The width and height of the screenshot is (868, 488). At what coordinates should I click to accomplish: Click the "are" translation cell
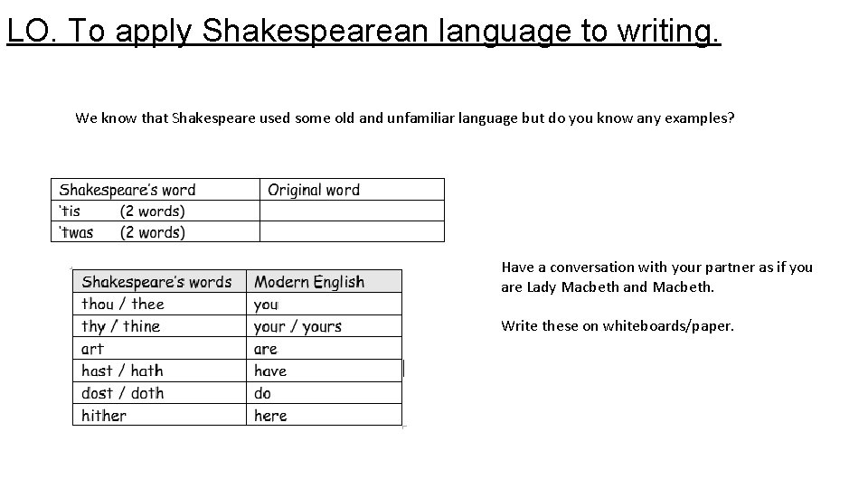pyautogui.click(x=324, y=348)
